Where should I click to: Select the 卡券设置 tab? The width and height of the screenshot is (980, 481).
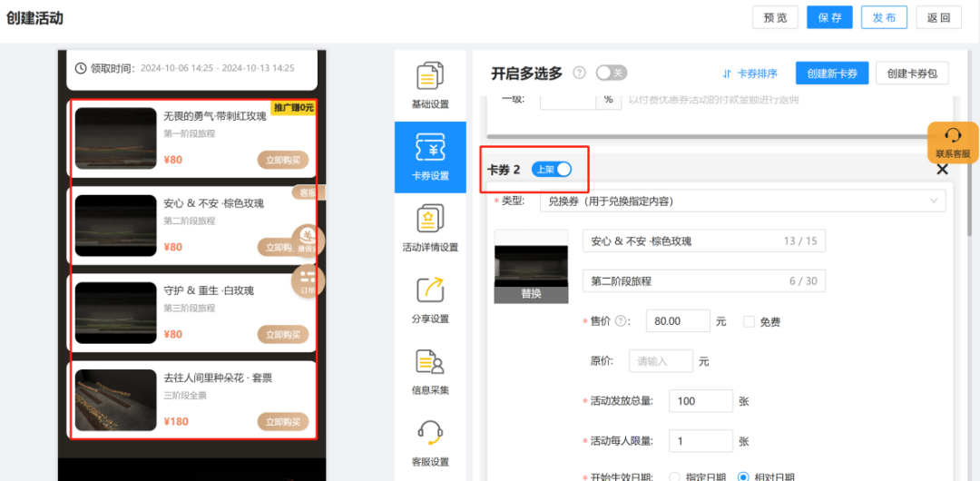tap(429, 157)
